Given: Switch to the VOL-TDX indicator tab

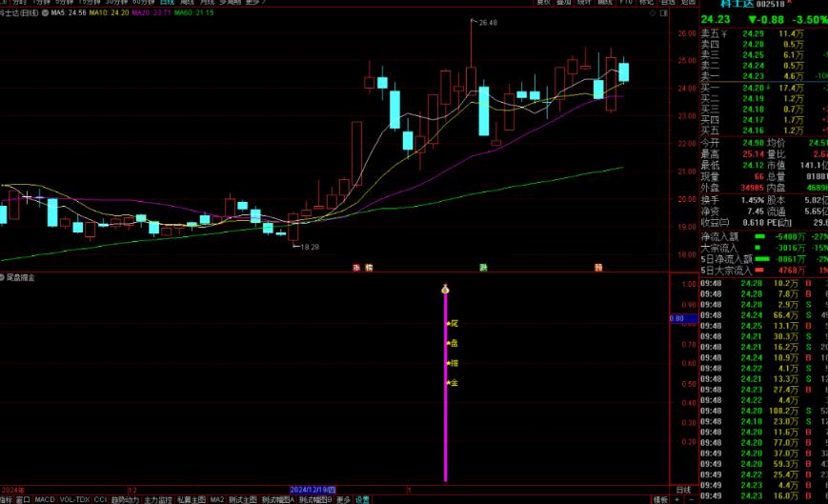Looking at the screenshot, I should click(74, 499).
